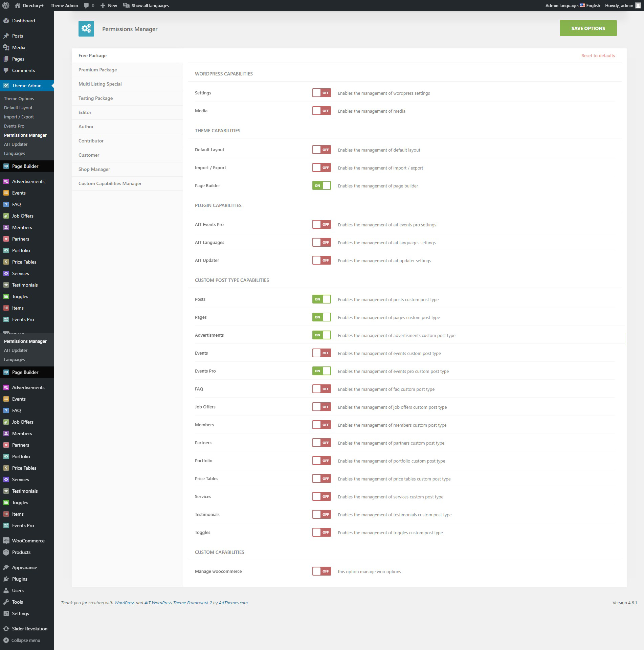Toggle the AIT Updater plugin switch
644x650 pixels.
tap(321, 260)
